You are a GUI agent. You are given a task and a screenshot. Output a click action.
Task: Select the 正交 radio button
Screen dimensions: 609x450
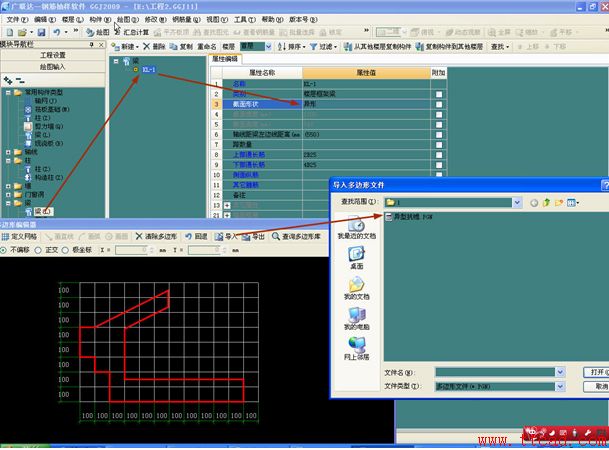(x=38, y=250)
